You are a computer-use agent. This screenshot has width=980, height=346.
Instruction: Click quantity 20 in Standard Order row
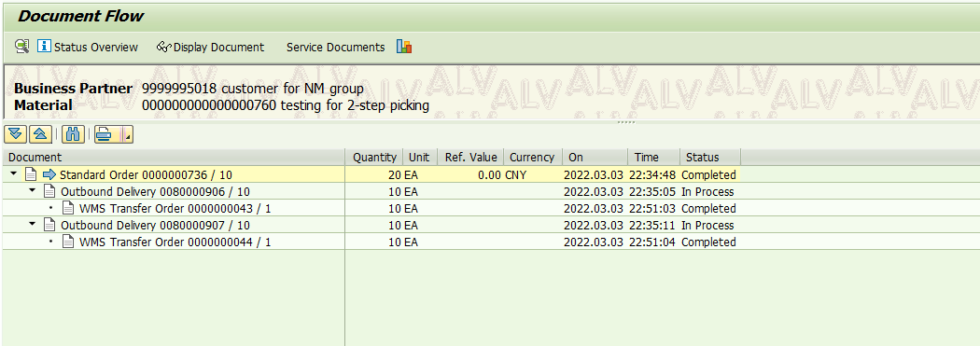pos(395,175)
